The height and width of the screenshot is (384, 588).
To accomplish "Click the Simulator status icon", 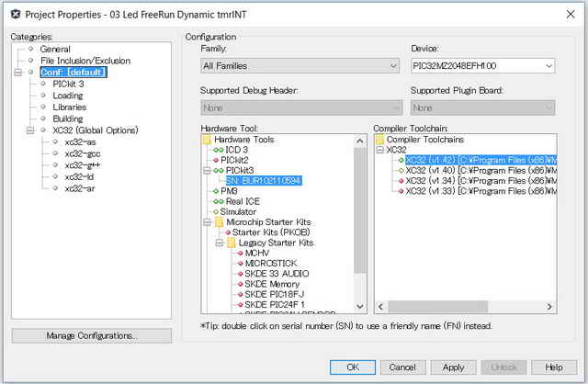I will pyautogui.click(x=216, y=212).
